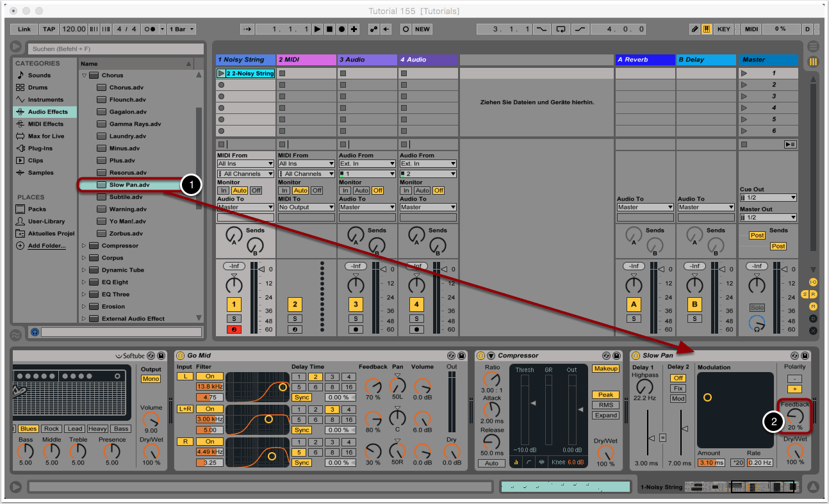Viewport: 829px width, 504px height.
Task: Click the Slow Pan device activator icon
Action: pos(636,355)
